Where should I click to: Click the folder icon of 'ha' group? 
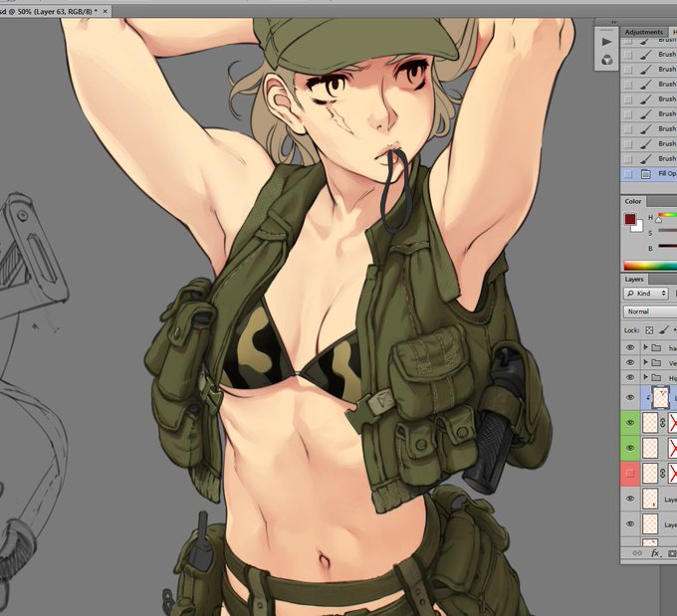[657, 347]
